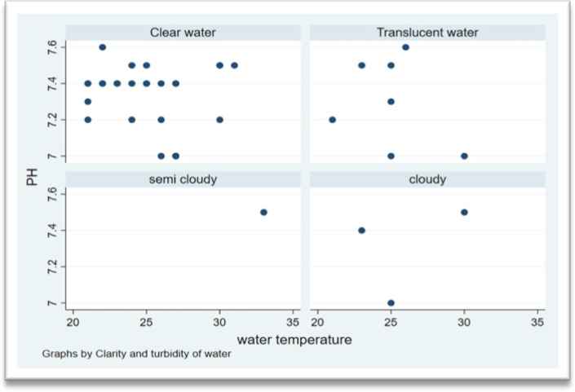575x392 pixels.
Task: Click cloudy panel's point at pH 7.5
Action: coord(464,212)
